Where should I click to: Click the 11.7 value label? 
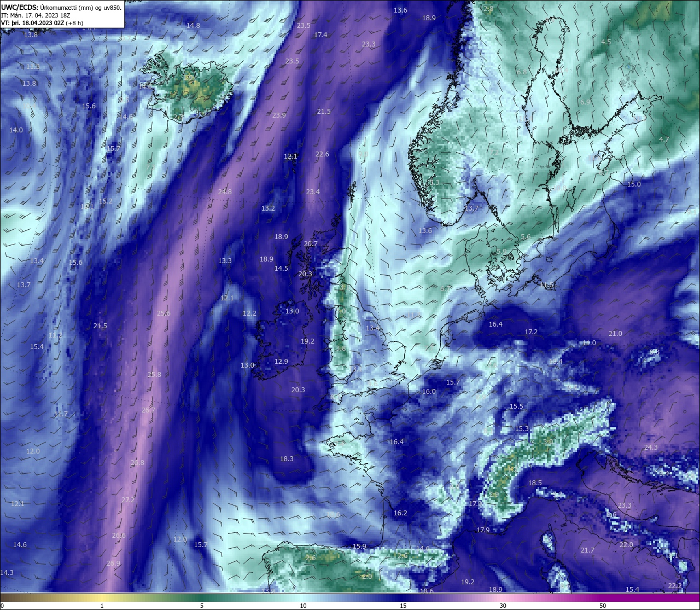point(61,414)
